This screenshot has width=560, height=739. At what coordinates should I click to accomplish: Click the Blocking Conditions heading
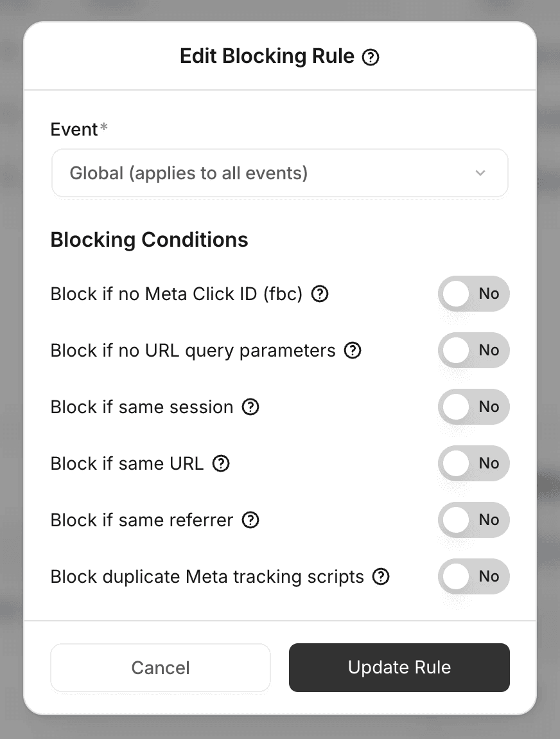pos(149,240)
